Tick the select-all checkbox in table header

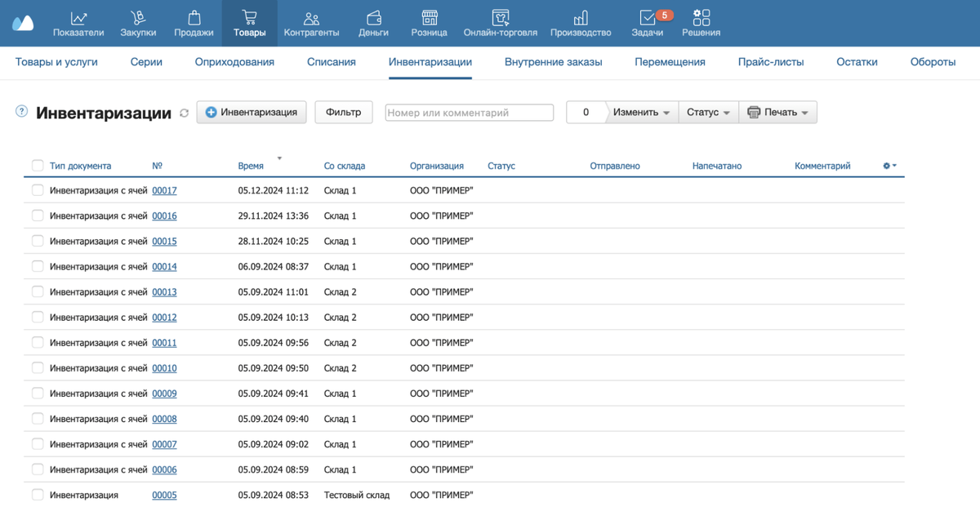pyautogui.click(x=38, y=166)
